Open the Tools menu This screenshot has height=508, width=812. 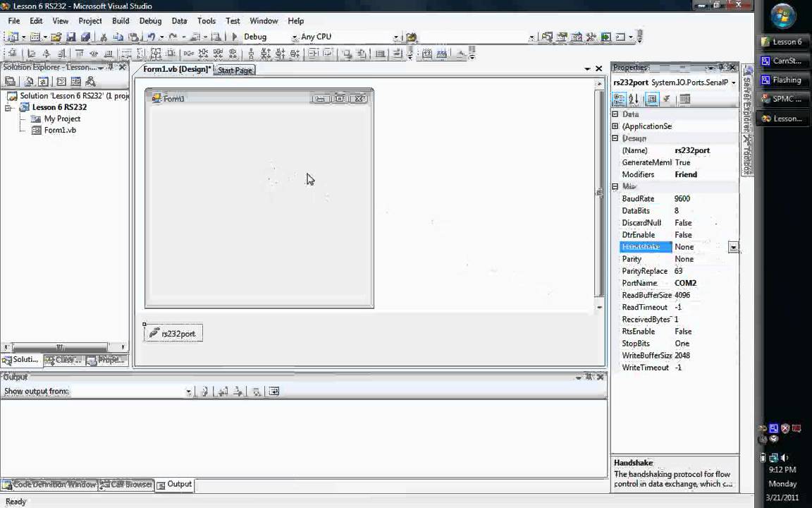(206, 20)
